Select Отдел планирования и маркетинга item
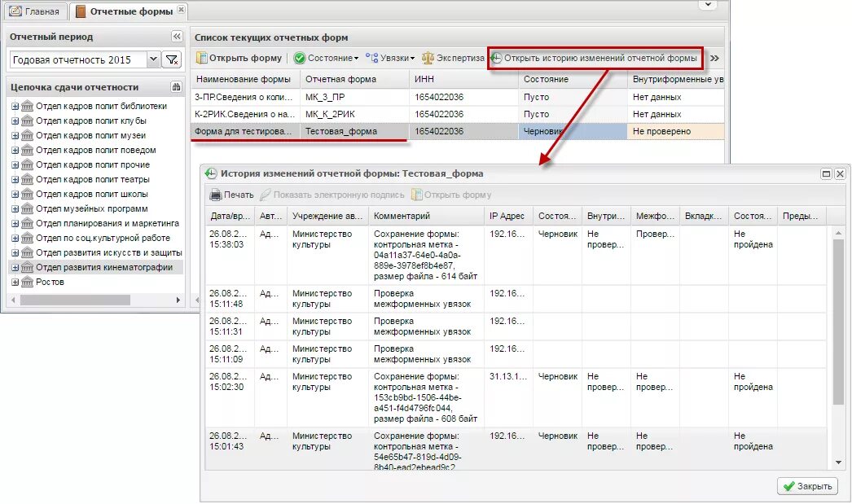Viewport: 852px width, 504px height. click(x=107, y=223)
